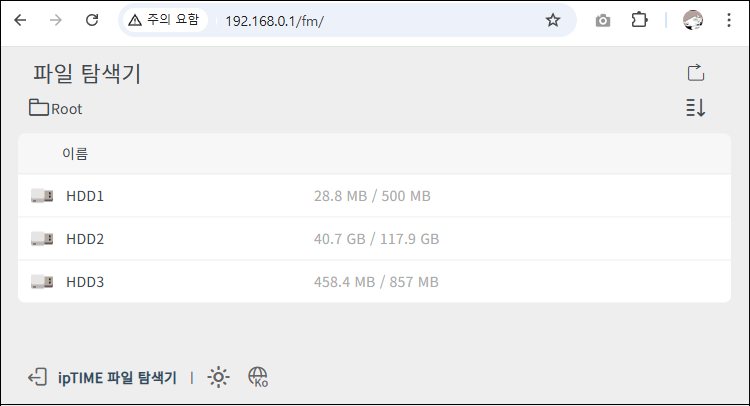This screenshot has width=750, height=406.
Task: Click the browser forward arrow
Action: [55, 20]
